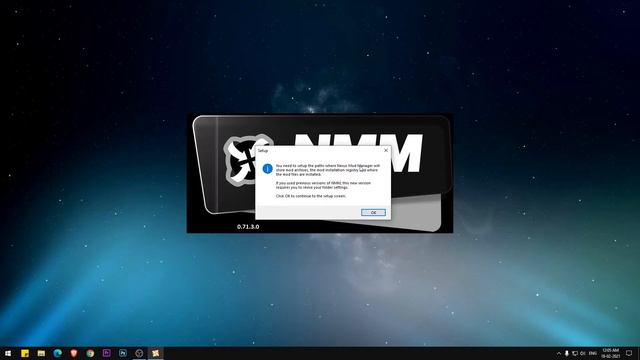Screen dimensions: 640x360
Task: Open Adobe Premiere Pro from the taskbar
Action: [107, 353]
